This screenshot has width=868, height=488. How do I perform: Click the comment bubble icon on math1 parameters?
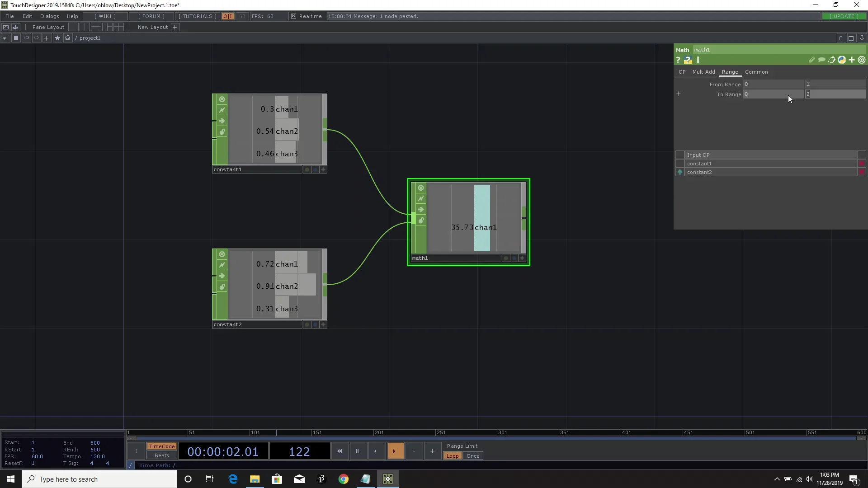[x=822, y=60]
